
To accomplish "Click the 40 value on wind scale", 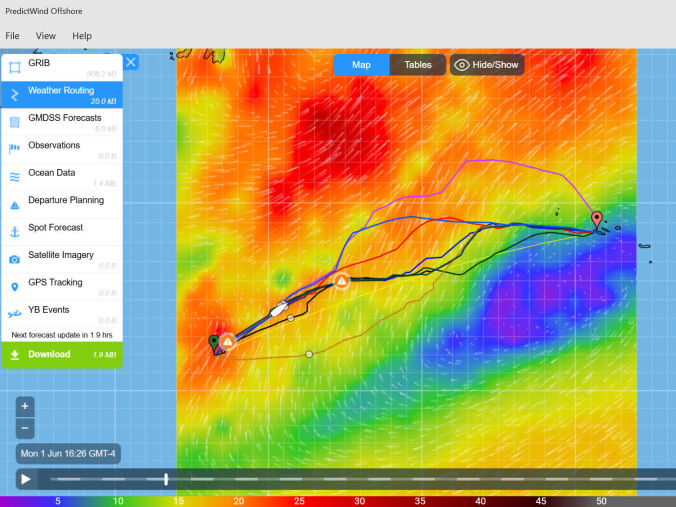I will pos(480,501).
